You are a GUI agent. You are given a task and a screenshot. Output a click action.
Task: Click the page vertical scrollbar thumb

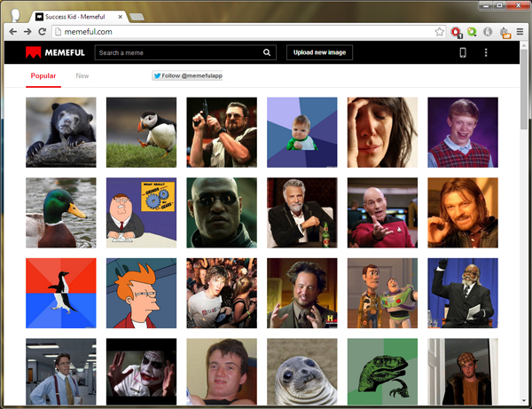click(x=524, y=89)
